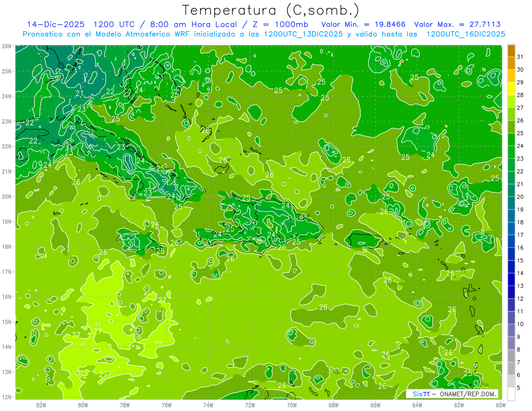The height and width of the screenshot is (411, 532).
Task: Click the "64W" longitude axis label
Action: [417, 405]
